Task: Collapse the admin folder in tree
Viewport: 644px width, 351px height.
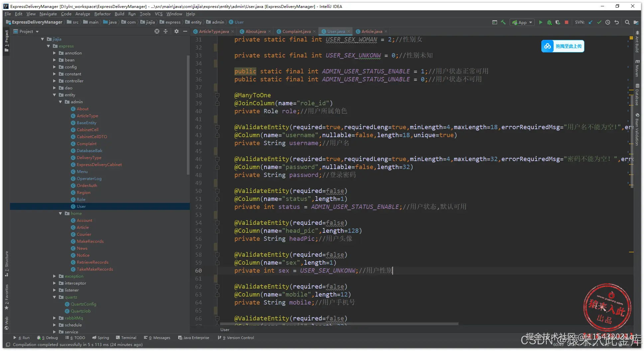Action: pyautogui.click(x=61, y=102)
